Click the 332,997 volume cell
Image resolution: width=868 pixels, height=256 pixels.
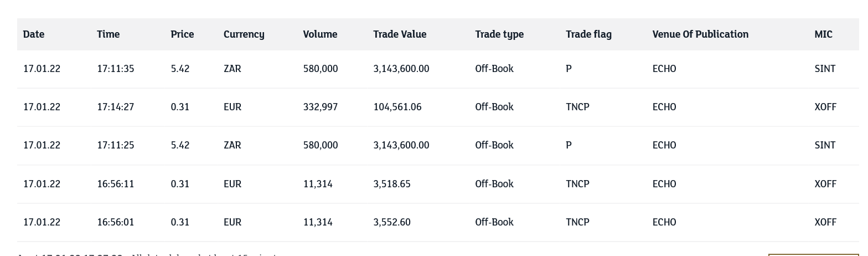click(320, 107)
